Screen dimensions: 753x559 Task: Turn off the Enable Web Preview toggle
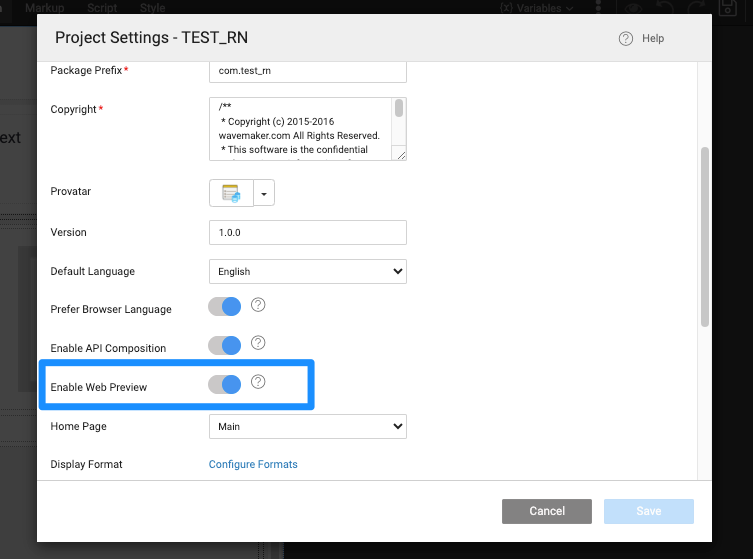pyautogui.click(x=225, y=384)
